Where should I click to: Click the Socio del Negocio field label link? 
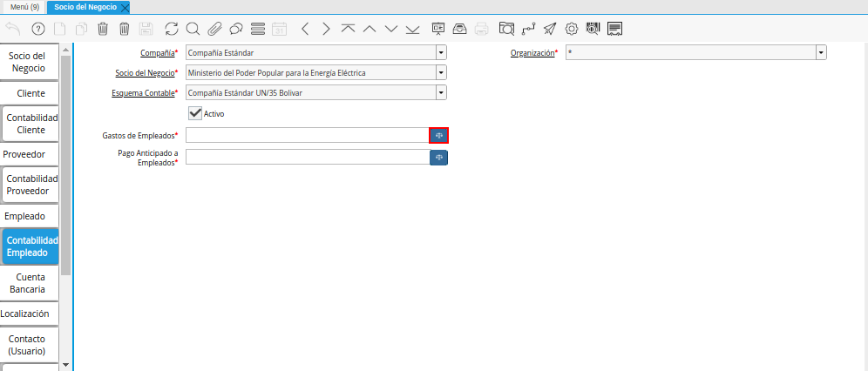coord(145,73)
